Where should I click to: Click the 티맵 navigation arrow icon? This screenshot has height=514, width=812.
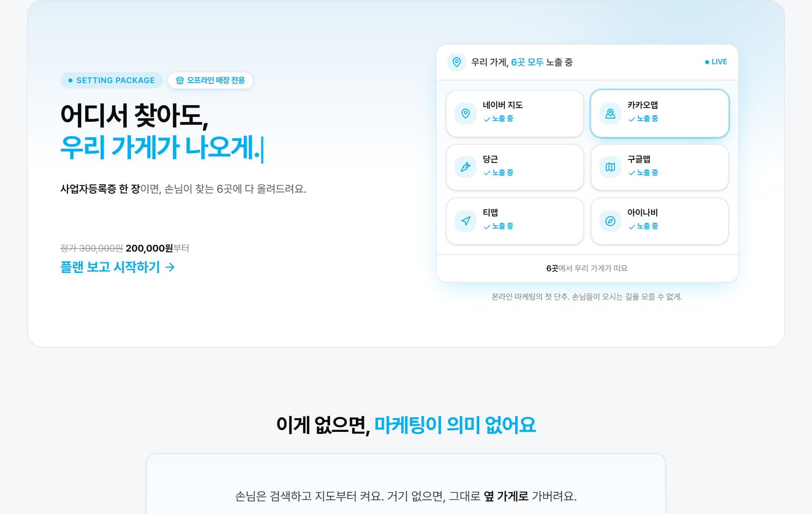(465, 221)
